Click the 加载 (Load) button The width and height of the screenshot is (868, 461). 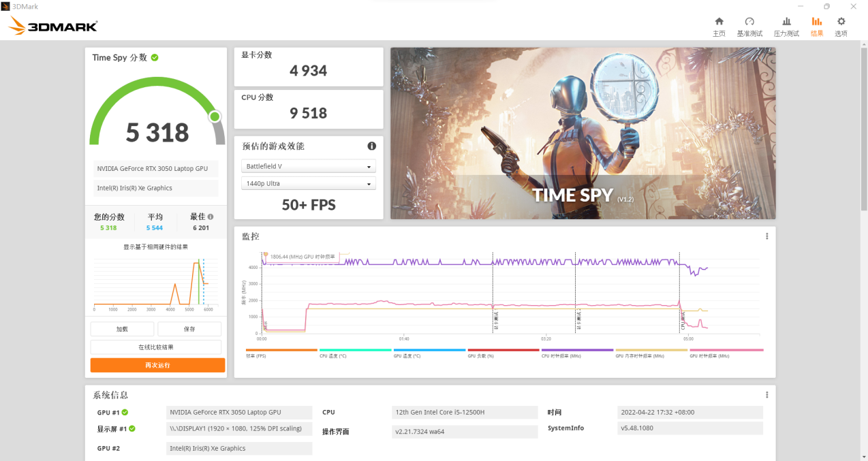coord(122,329)
